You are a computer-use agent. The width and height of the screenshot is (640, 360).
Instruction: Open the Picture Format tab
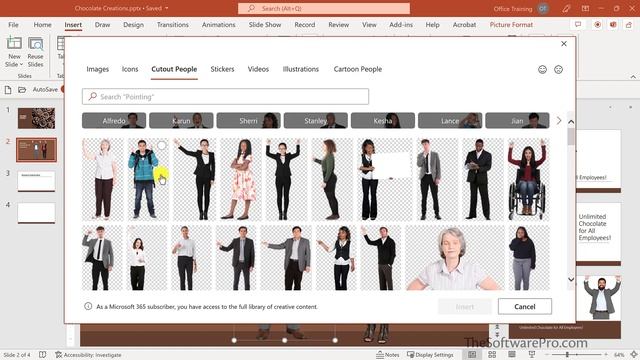pyautogui.click(x=511, y=24)
